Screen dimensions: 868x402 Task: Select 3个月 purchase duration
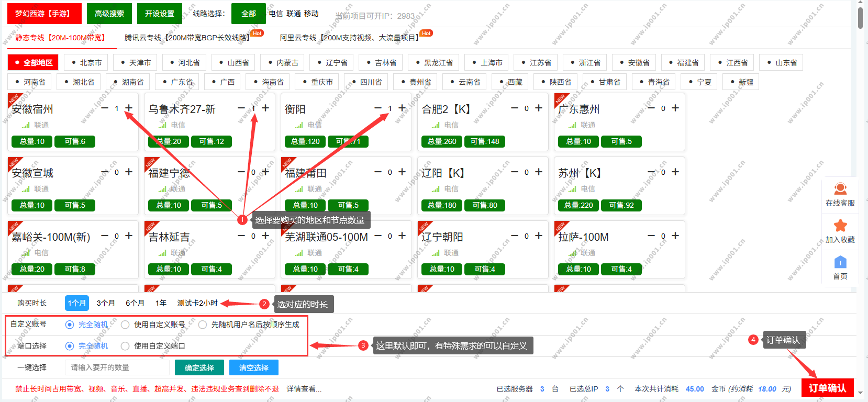106,303
